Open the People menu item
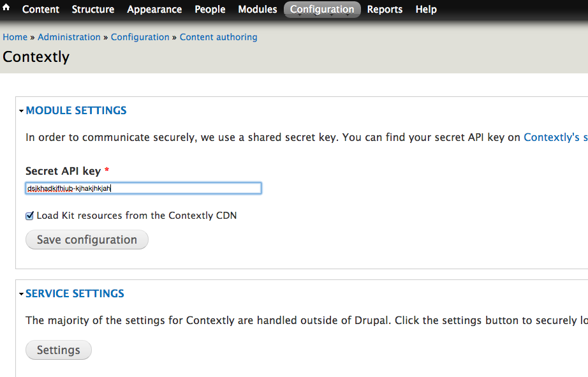This screenshot has height=377, width=588. point(210,10)
